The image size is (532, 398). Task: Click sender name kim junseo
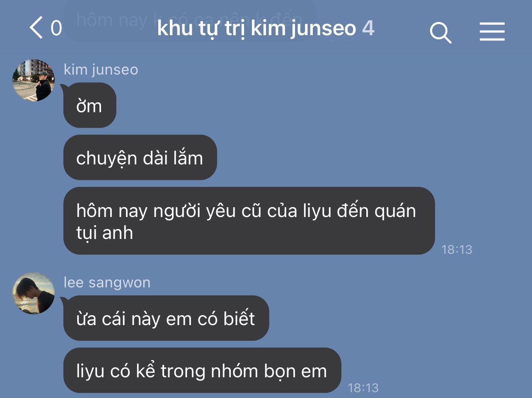pos(101,70)
